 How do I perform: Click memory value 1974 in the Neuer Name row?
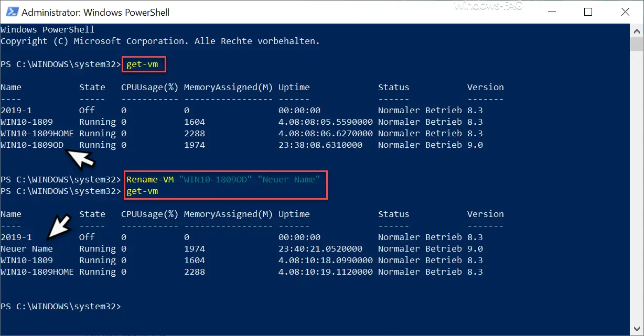(195, 249)
